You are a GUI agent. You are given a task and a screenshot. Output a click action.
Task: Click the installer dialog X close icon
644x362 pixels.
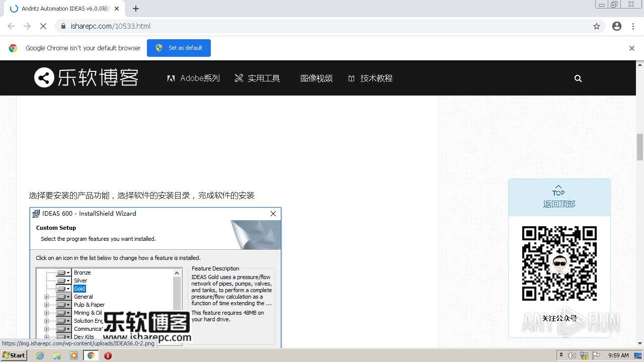[273, 214]
